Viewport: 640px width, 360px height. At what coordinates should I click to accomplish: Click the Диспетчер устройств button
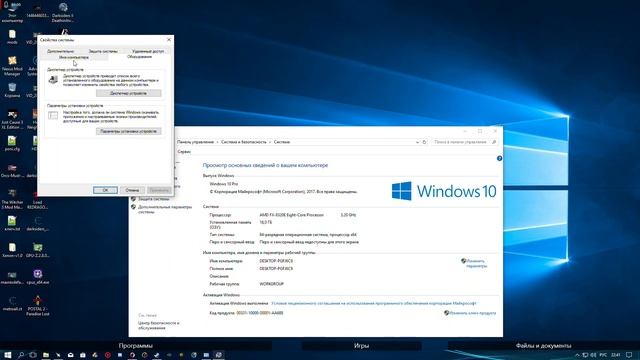[x=129, y=93]
